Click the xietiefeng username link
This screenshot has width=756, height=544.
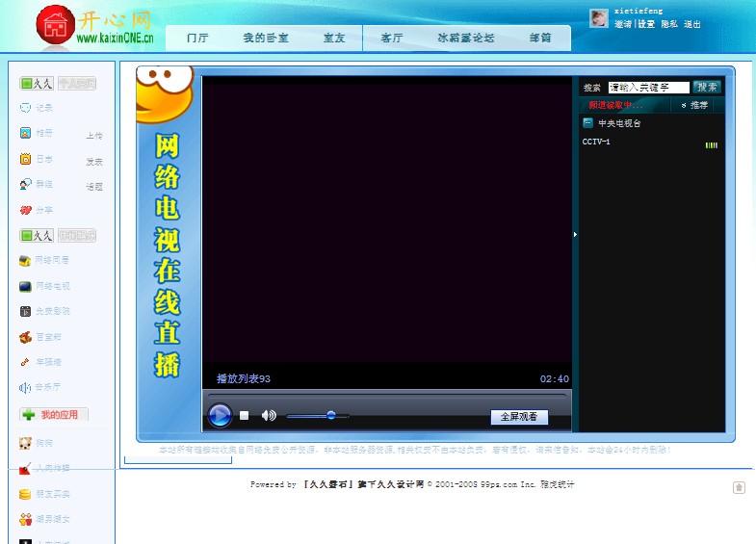[639, 11]
